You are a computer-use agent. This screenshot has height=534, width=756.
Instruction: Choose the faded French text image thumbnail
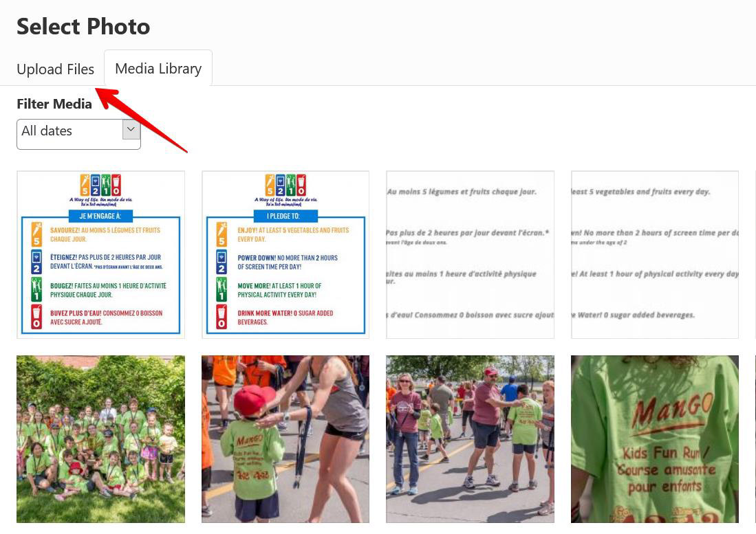coord(470,255)
